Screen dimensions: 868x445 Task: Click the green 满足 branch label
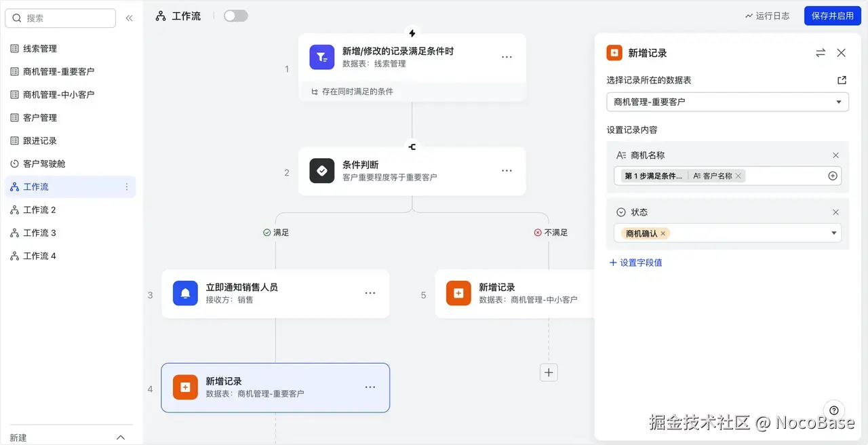tap(276, 232)
